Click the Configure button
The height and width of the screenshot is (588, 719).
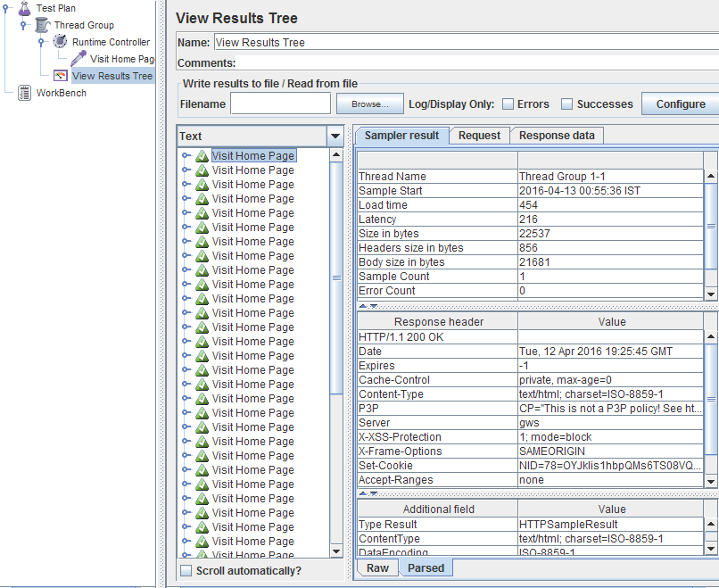click(681, 104)
